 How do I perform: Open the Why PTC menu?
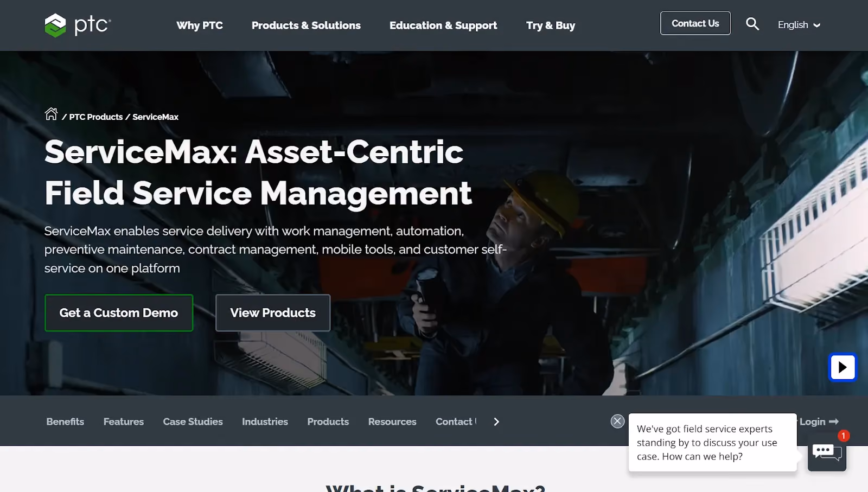(x=200, y=25)
